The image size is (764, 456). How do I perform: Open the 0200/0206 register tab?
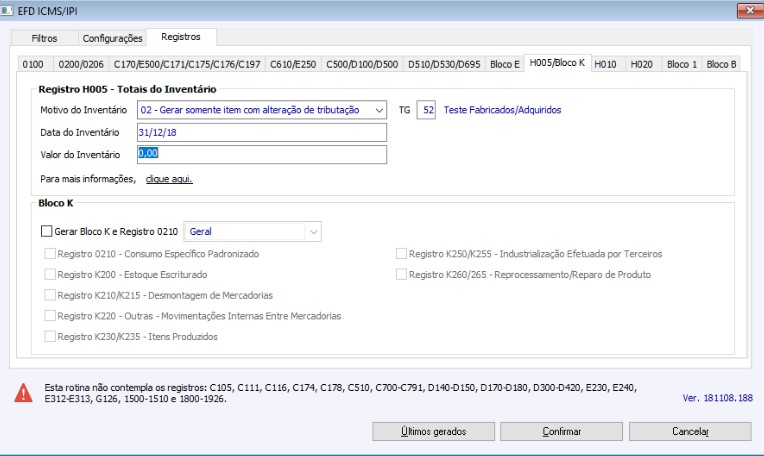tap(81, 64)
